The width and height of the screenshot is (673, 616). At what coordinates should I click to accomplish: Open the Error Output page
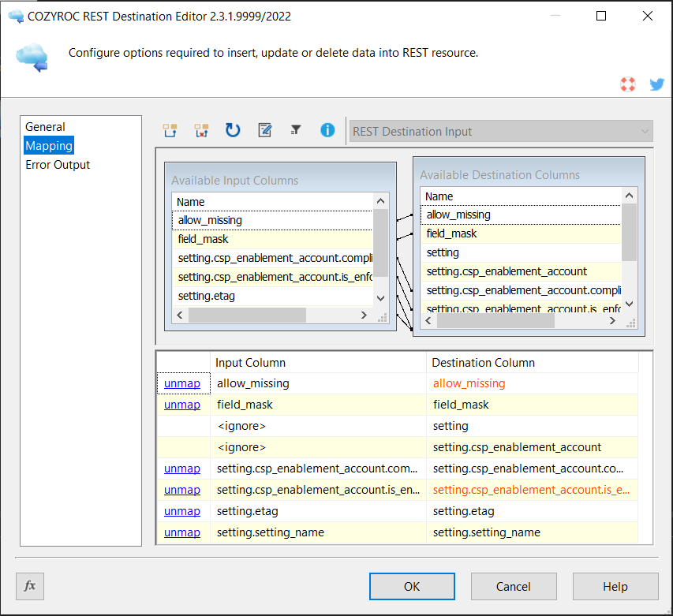click(x=58, y=165)
